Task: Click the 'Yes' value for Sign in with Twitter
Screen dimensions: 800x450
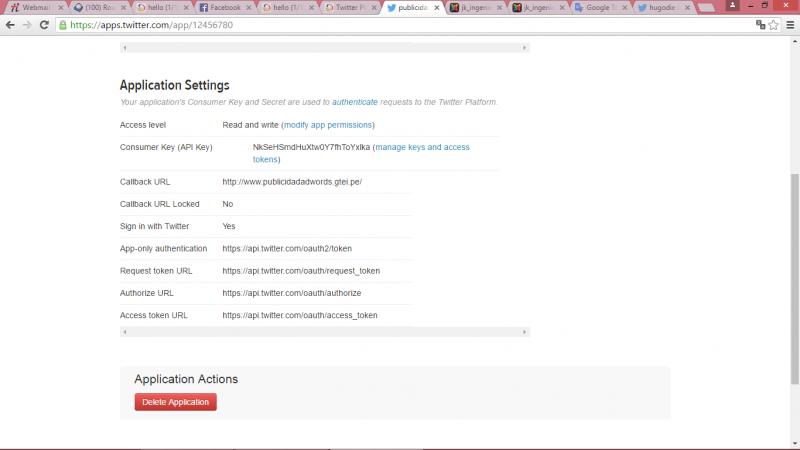Action: point(229,226)
